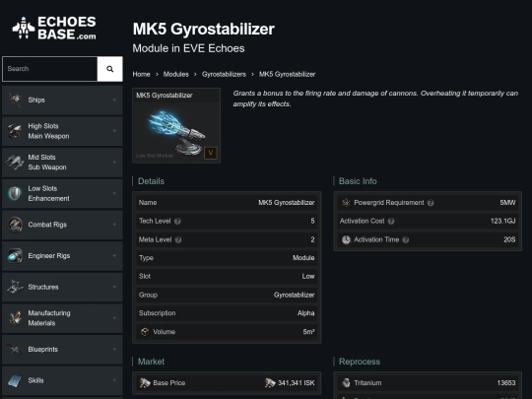Click MK5 Gyrostabilizer breadcrumb link

(x=287, y=74)
